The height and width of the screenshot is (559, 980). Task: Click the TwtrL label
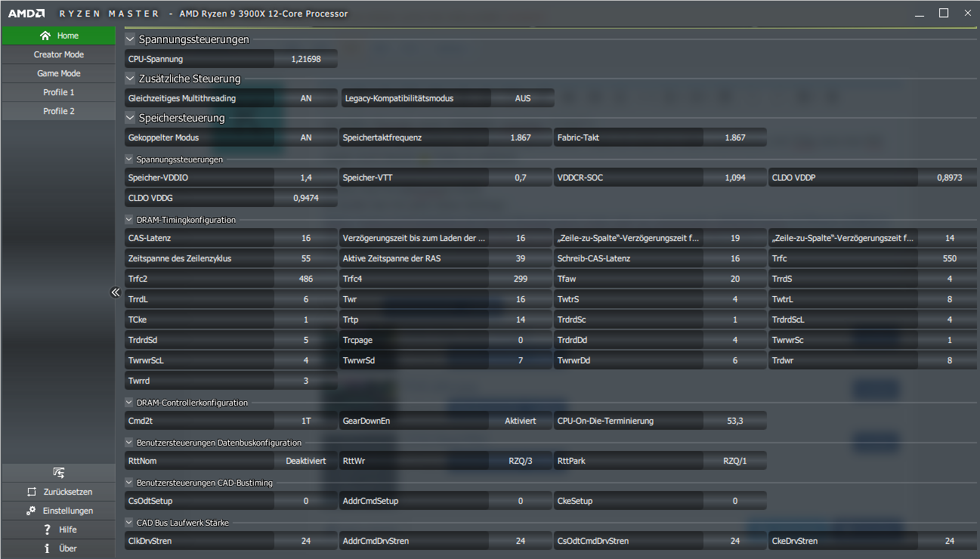pos(783,299)
